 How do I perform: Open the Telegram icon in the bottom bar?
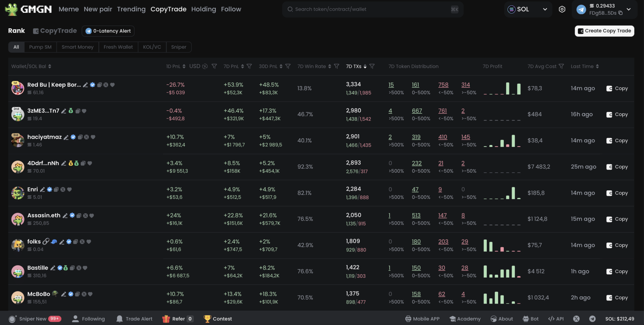tap(593, 318)
